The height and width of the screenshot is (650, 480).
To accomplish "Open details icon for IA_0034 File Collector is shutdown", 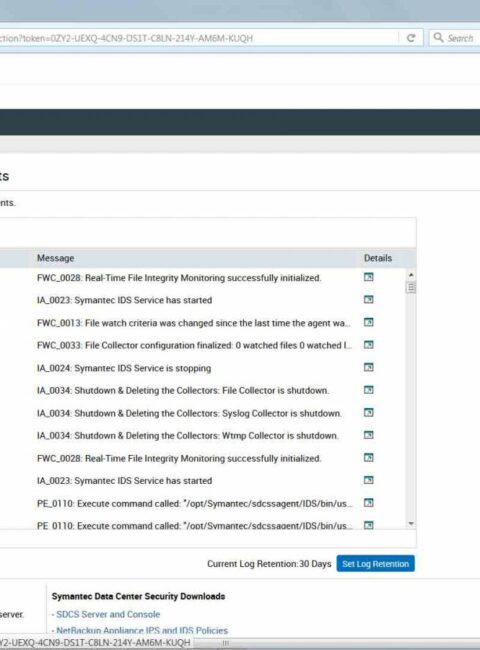I will [368, 390].
